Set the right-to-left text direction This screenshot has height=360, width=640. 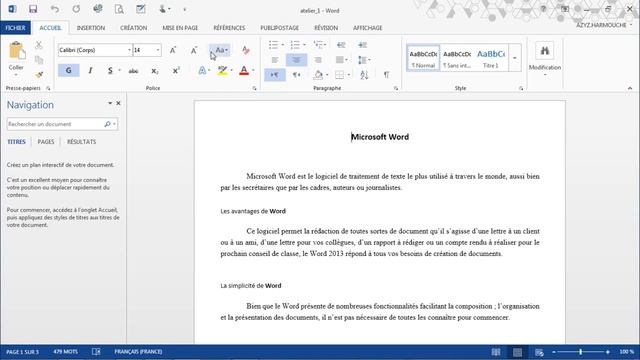coord(296,75)
